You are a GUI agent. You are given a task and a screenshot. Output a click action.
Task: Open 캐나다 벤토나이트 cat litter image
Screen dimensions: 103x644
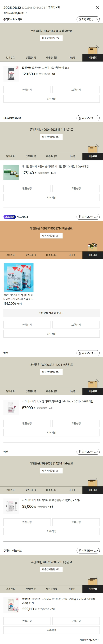pyautogui.click(x=19, y=278)
